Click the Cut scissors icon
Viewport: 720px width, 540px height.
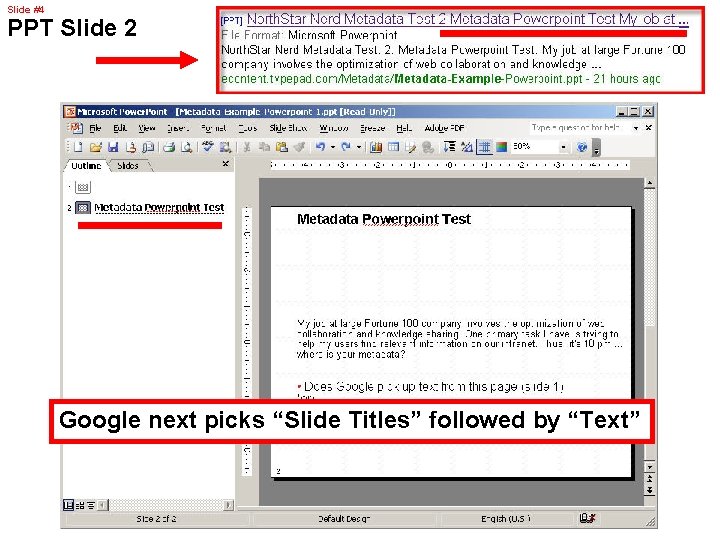click(x=247, y=147)
